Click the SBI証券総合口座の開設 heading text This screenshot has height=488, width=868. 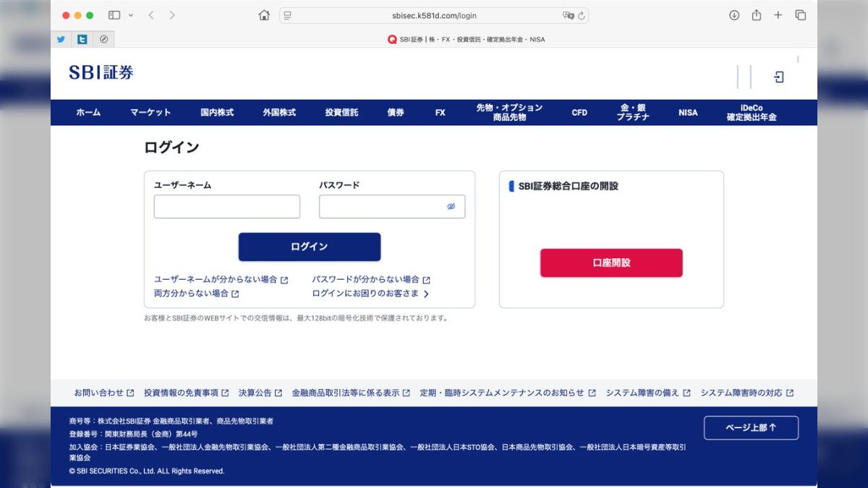coord(569,187)
